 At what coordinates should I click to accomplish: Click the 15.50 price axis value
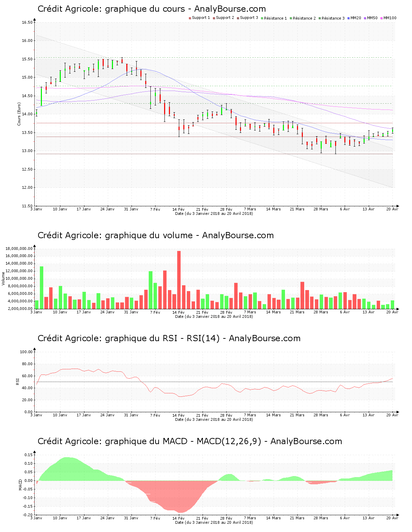(x=27, y=59)
